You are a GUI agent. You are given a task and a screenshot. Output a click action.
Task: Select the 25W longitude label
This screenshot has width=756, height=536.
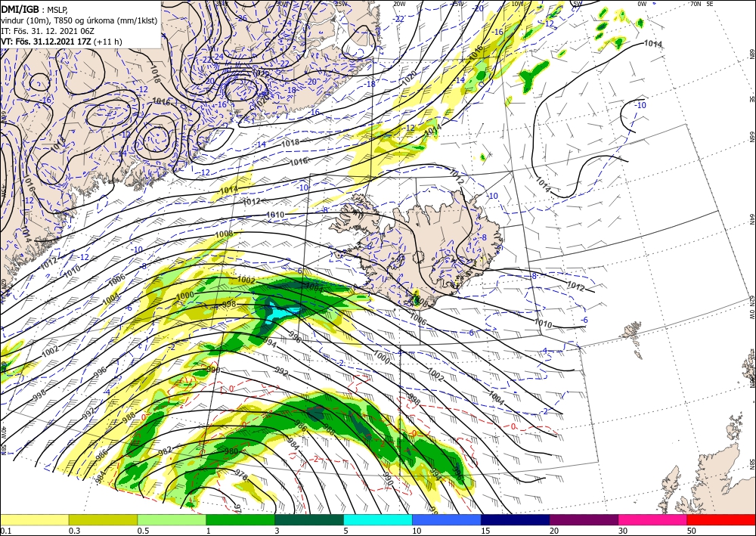click(x=341, y=3)
